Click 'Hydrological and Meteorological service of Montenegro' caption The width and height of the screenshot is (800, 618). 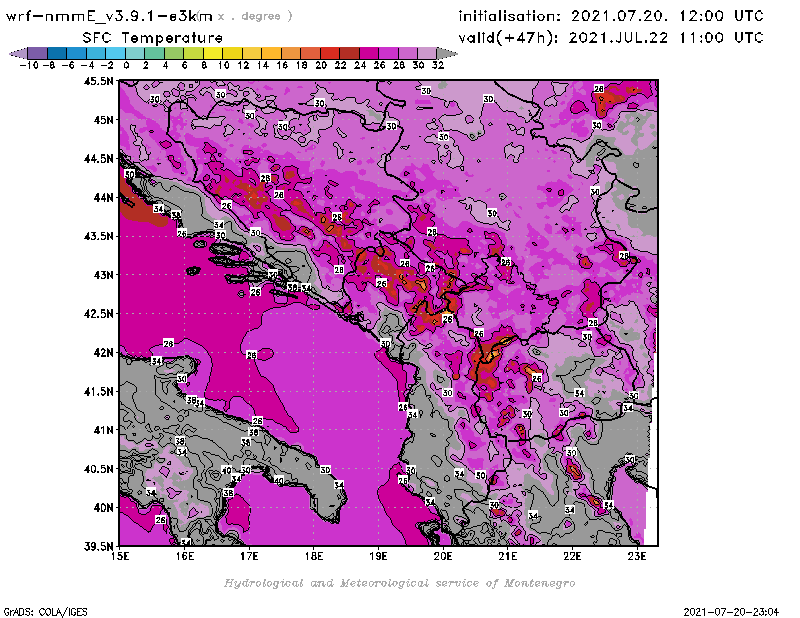(x=399, y=583)
